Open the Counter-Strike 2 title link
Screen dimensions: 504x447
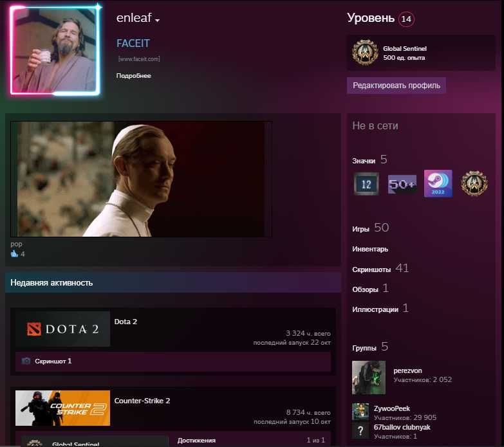point(142,401)
